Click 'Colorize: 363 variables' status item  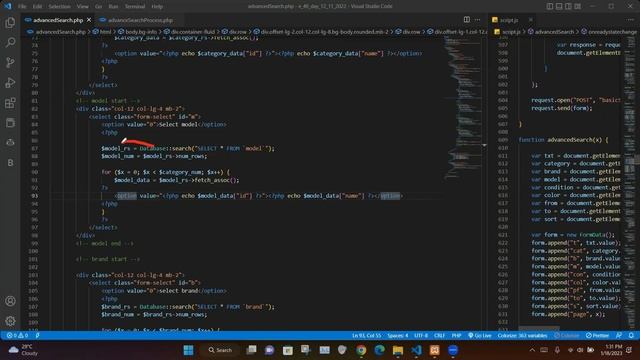[x=522, y=336]
